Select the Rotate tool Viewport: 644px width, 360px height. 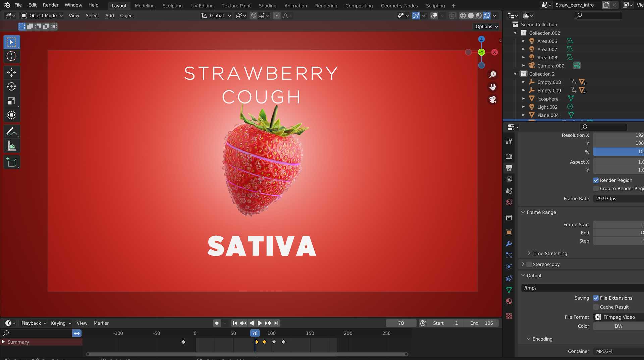[12, 87]
